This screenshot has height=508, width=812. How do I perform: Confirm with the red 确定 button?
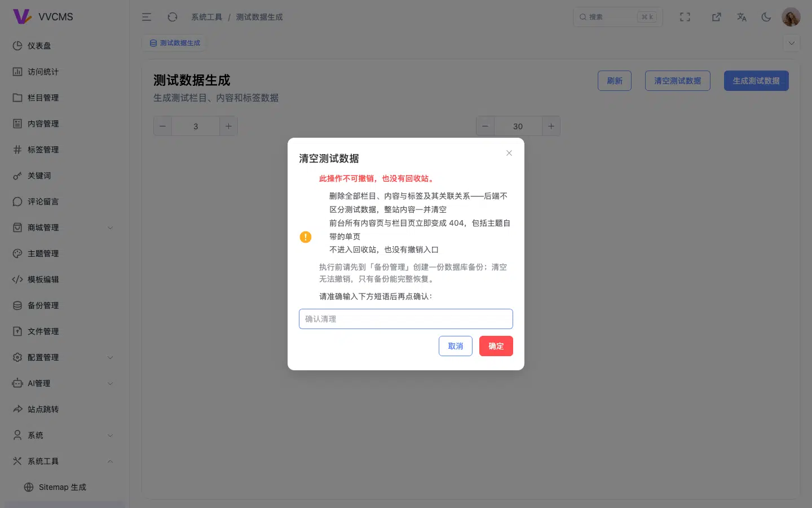coord(496,346)
